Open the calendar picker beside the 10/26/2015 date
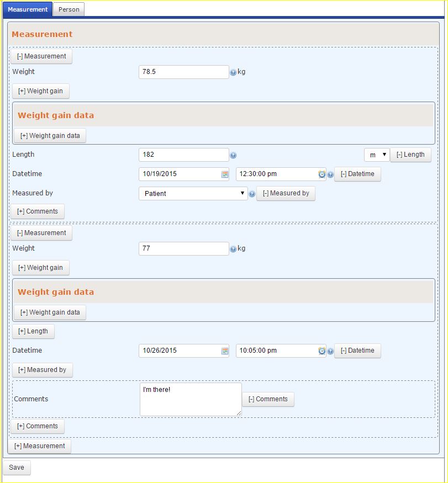 [224, 351]
